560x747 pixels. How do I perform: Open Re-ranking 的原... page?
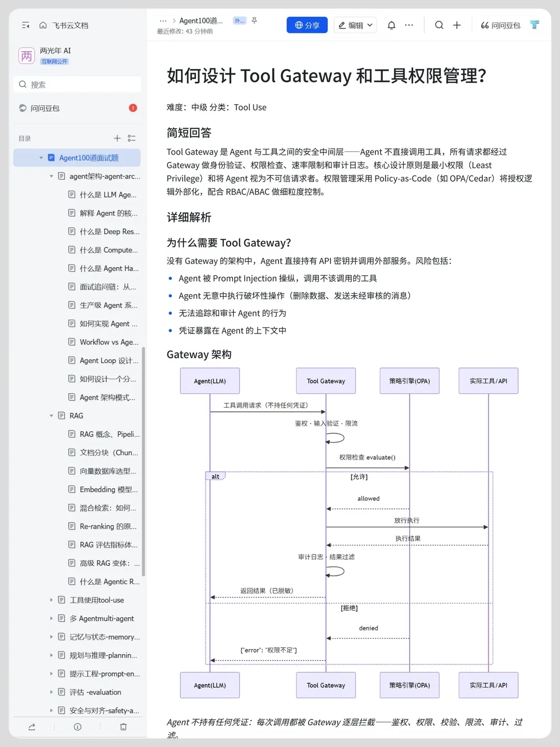pos(104,526)
